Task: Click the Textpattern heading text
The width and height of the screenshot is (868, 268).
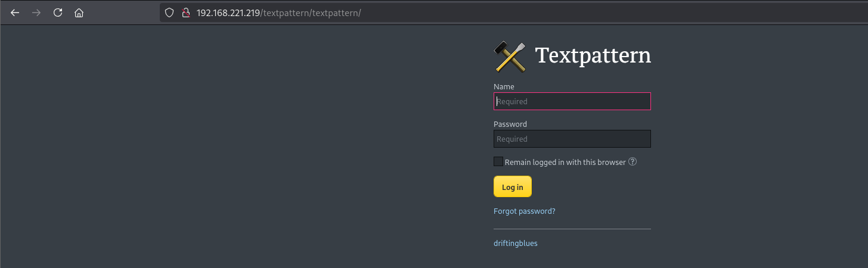Action: tap(593, 55)
